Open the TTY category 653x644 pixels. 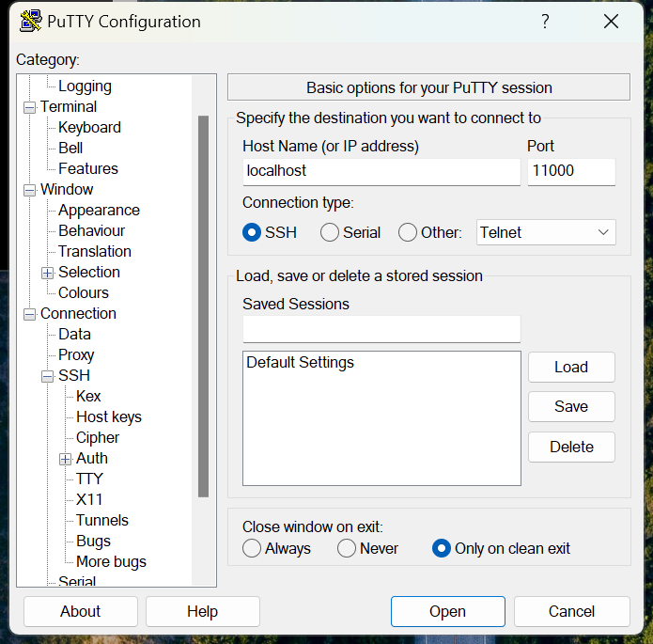(89, 479)
